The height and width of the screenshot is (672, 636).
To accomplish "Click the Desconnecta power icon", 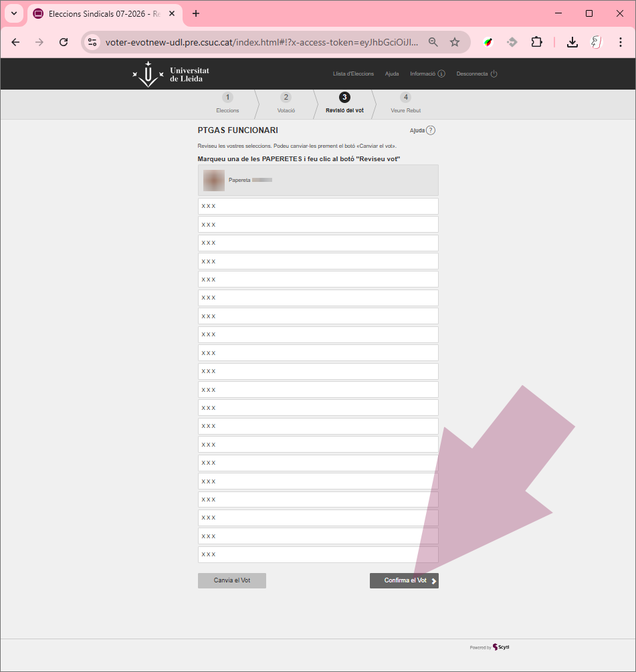I will [494, 74].
